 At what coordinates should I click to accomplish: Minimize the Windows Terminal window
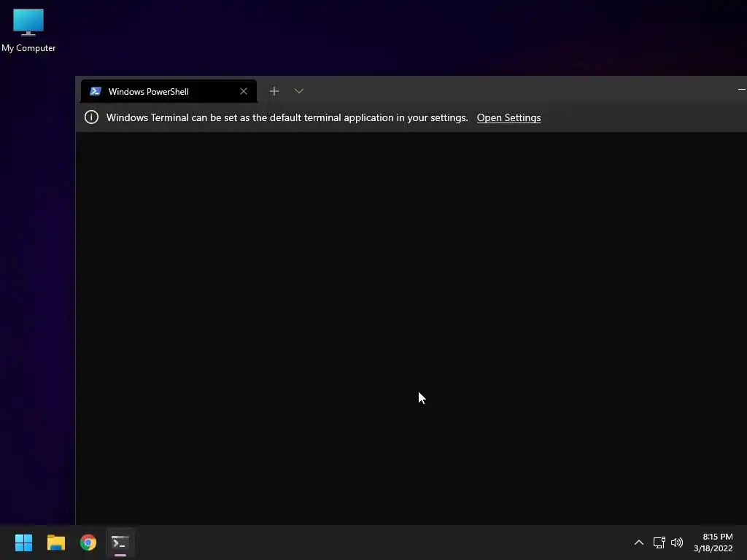tap(741, 90)
